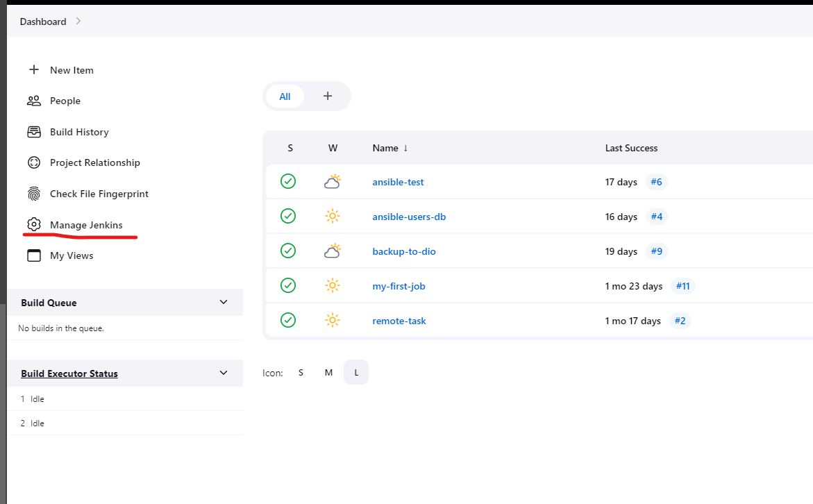This screenshot has width=813, height=504.
Task: Click executor '1 Idle' row
Action: [x=125, y=398]
